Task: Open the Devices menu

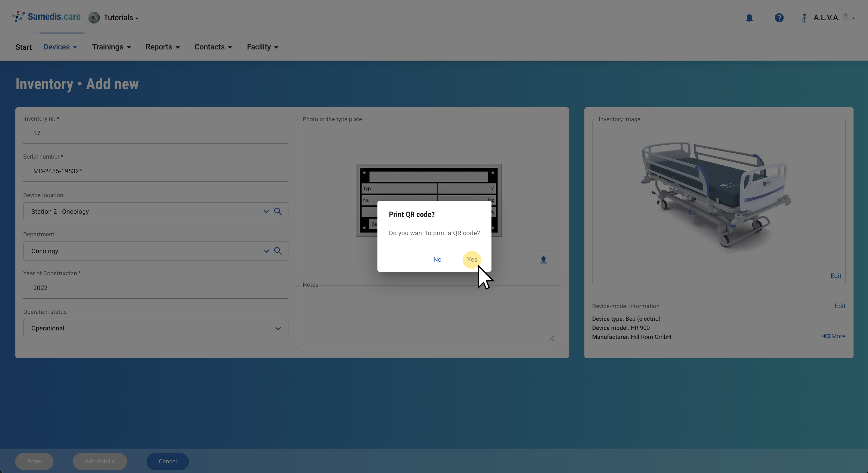Action: click(x=60, y=47)
